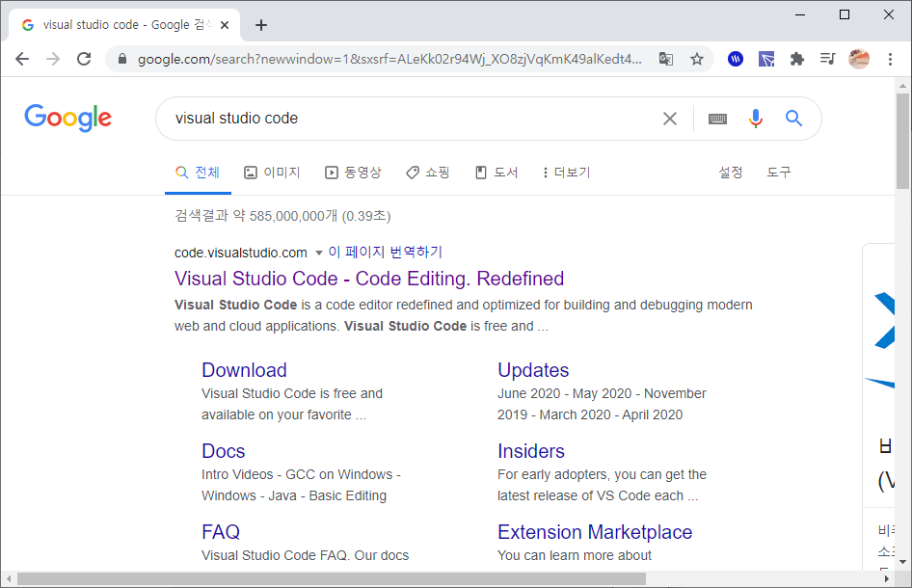Open the Chrome Extensions puzzle icon
Image resolution: width=912 pixels, height=588 pixels.
click(796, 59)
